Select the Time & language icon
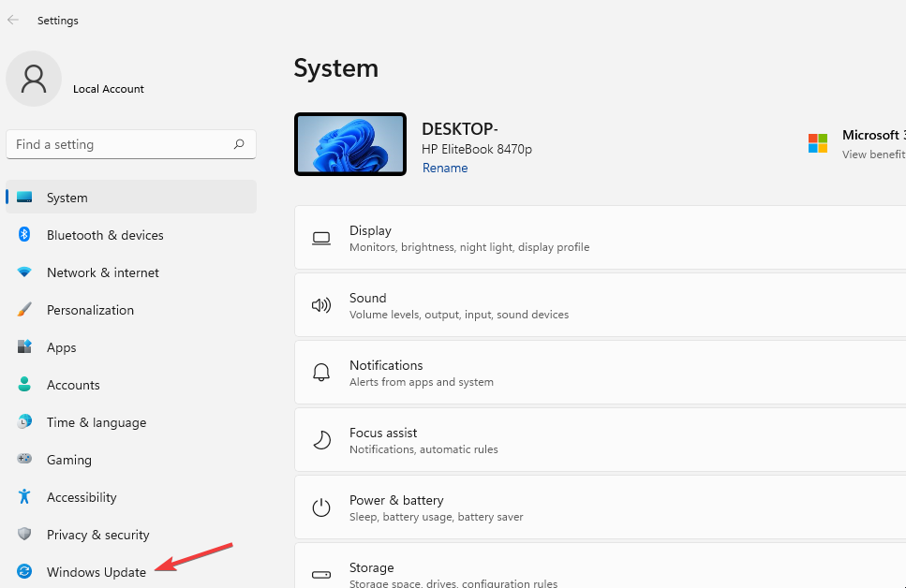This screenshot has width=906, height=588. [22, 422]
